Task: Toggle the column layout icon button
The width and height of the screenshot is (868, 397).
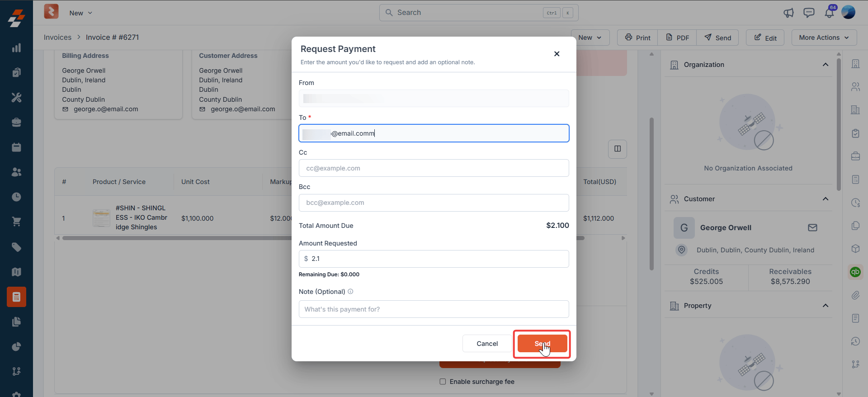Action: (618, 149)
